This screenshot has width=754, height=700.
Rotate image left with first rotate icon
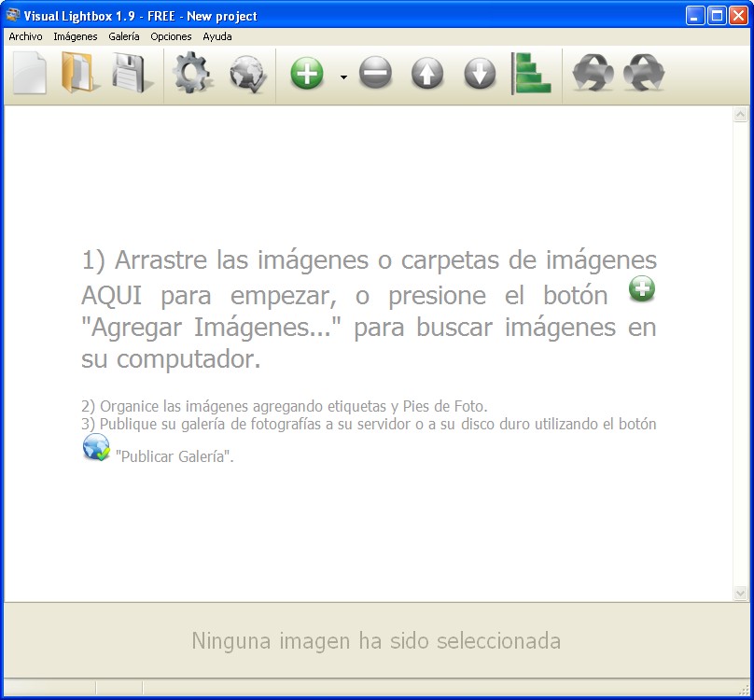pos(593,73)
